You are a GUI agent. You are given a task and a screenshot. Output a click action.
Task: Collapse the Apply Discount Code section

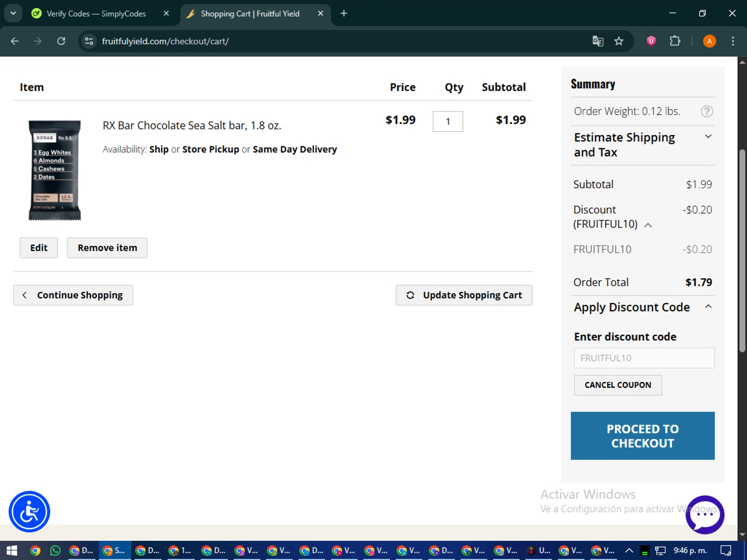point(642,307)
